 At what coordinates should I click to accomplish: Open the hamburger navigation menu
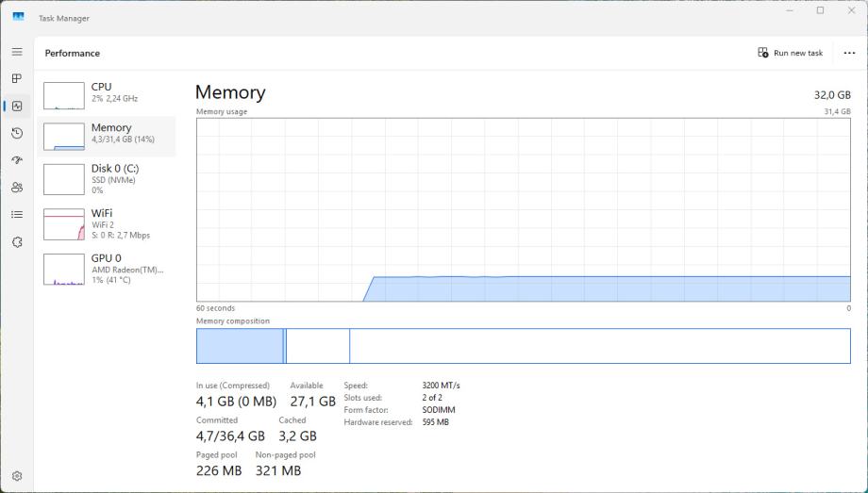point(17,52)
